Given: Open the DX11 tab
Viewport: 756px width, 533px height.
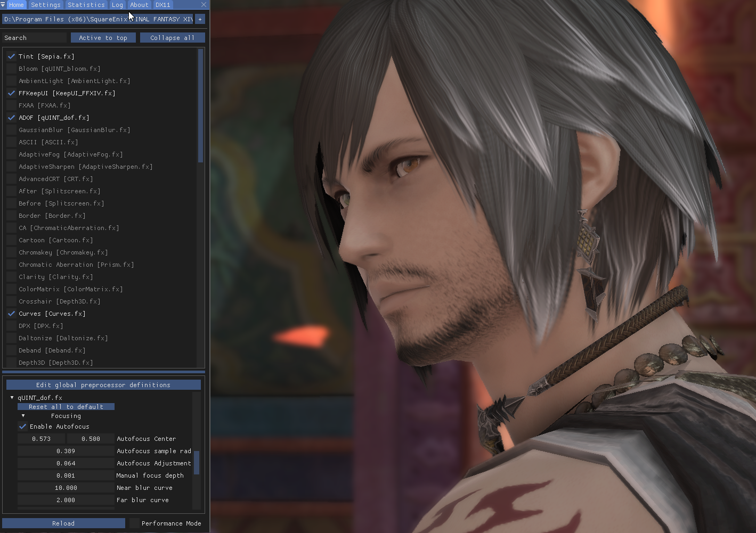Looking at the screenshot, I should point(163,5).
